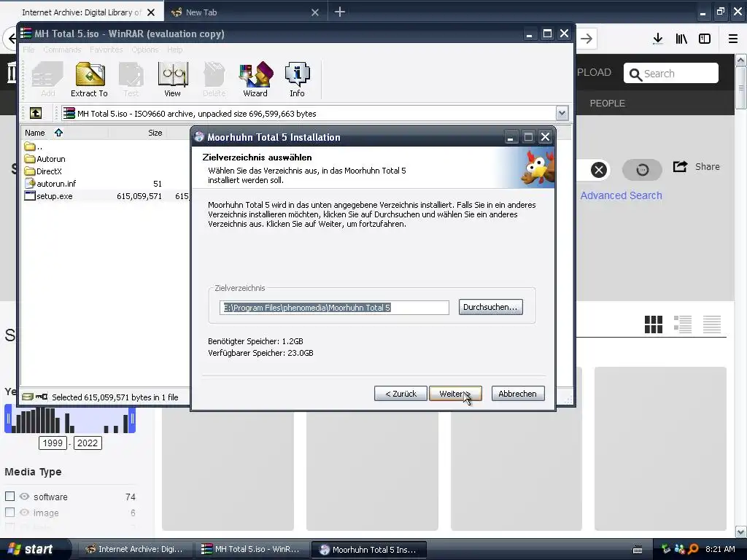
Task: Expand the WinRAR archive path dropdown
Action: tap(562, 113)
